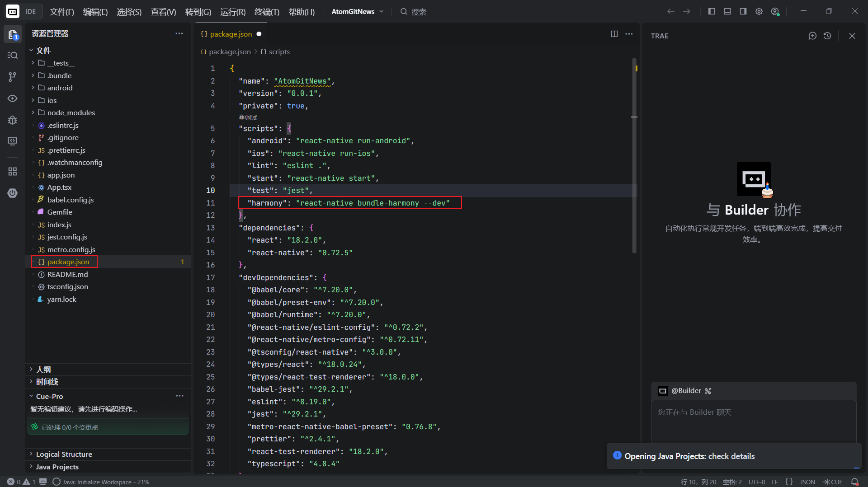The width and height of the screenshot is (868, 487).
Task: Toggle the bottom panel layout button
Action: pyautogui.click(x=727, y=11)
